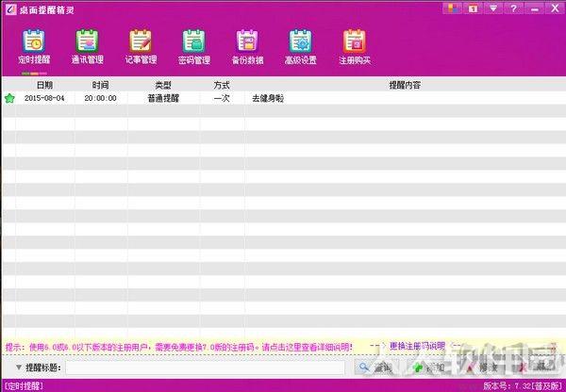The image size is (566, 392).
Task: Open the 备份数据 data backup tool
Action: click(247, 47)
